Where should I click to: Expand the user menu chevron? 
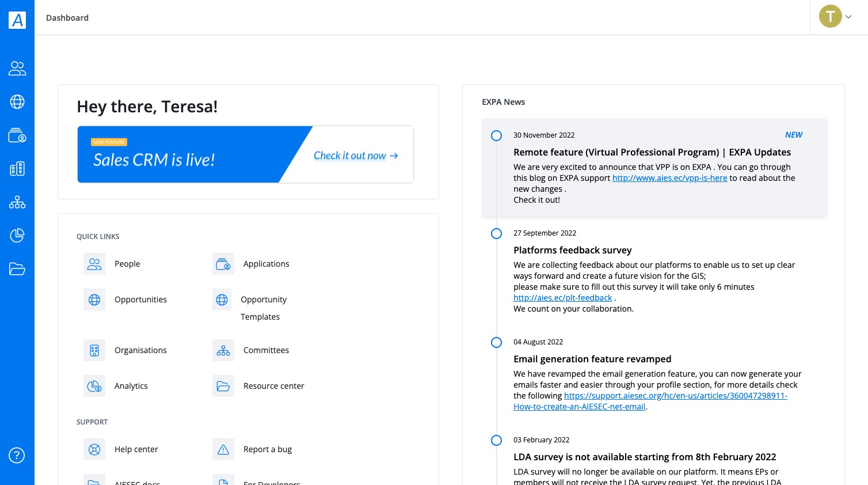point(848,17)
